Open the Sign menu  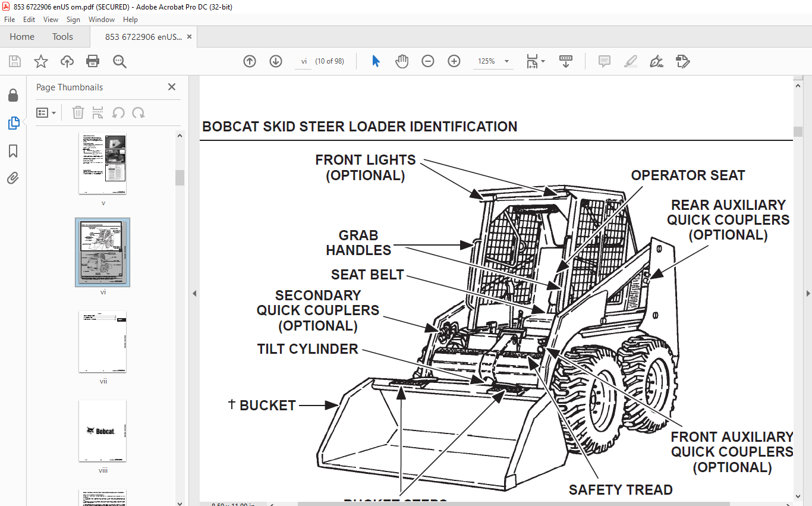(73, 20)
